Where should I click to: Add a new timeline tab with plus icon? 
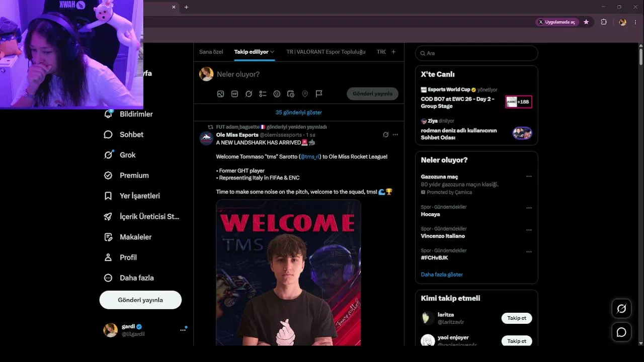[393, 52]
